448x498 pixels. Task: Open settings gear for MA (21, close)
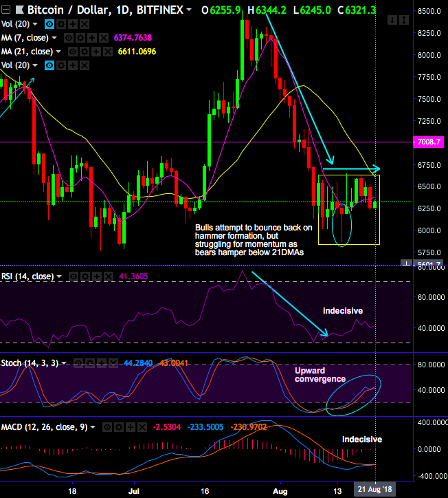[85, 52]
